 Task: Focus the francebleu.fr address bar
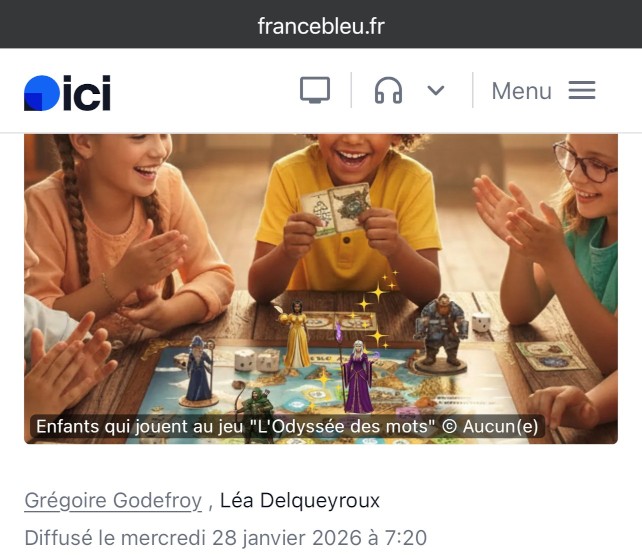(321, 26)
